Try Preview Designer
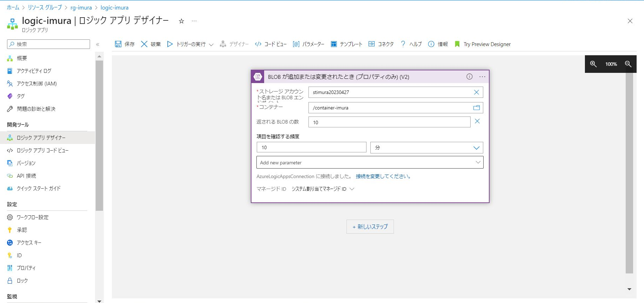The height and width of the screenshot is (303, 644). pos(483,44)
